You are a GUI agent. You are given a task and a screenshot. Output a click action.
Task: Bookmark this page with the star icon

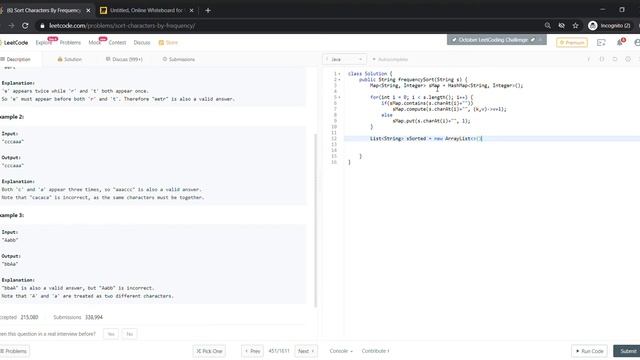(x=576, y=26)
